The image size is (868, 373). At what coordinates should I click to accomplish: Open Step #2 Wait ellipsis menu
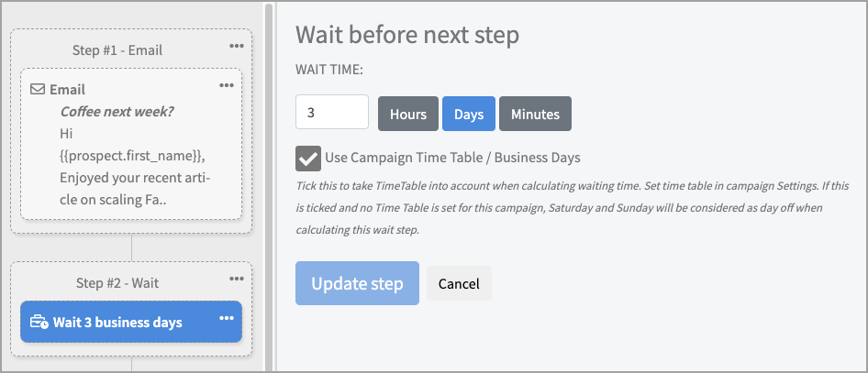237,278
